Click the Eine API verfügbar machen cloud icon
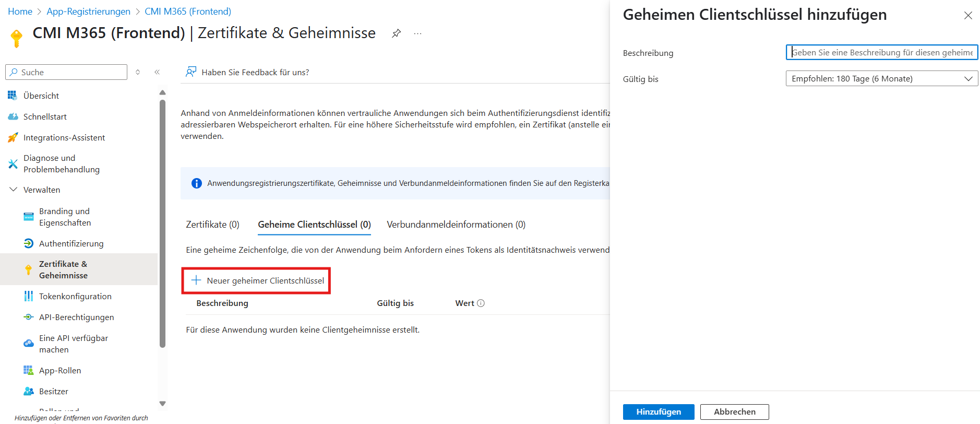This screenshot has height=424, width=980. coord(29,344)
